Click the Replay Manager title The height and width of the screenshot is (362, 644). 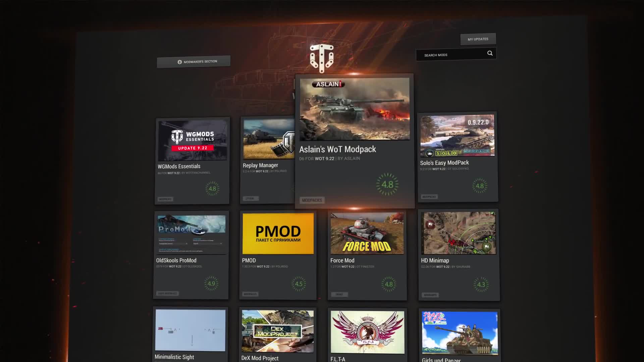pos(260,166)
